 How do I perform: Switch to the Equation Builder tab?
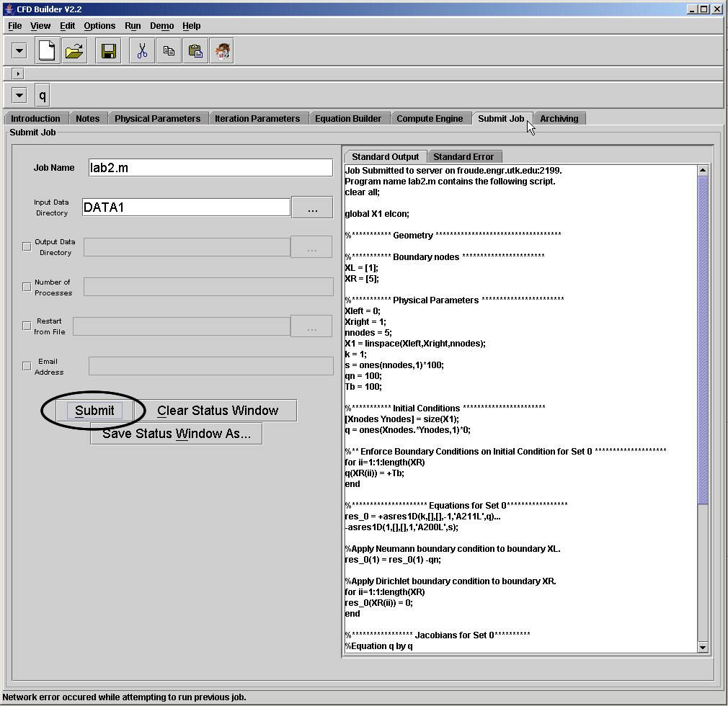[348, 119]
